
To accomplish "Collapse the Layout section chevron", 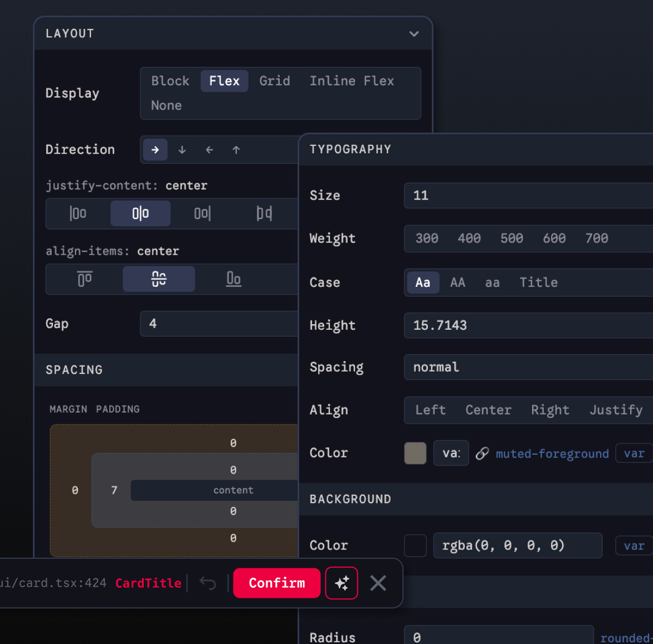I will point(414,34).
